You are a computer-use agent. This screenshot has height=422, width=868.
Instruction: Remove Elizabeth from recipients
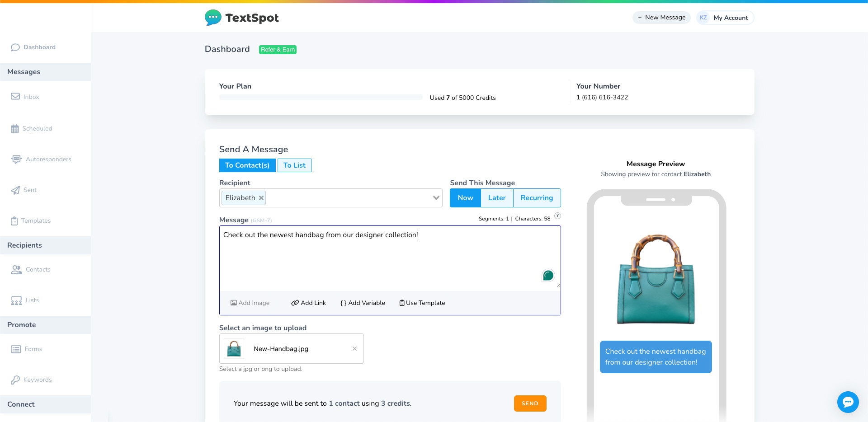(261, 197)
